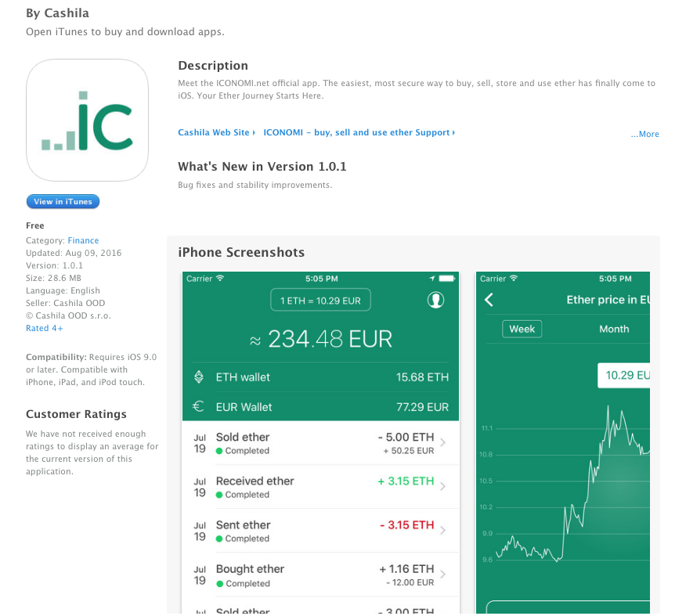
Task: Click the green Completed dot under Sold ether
Action: tap(219, 451)
